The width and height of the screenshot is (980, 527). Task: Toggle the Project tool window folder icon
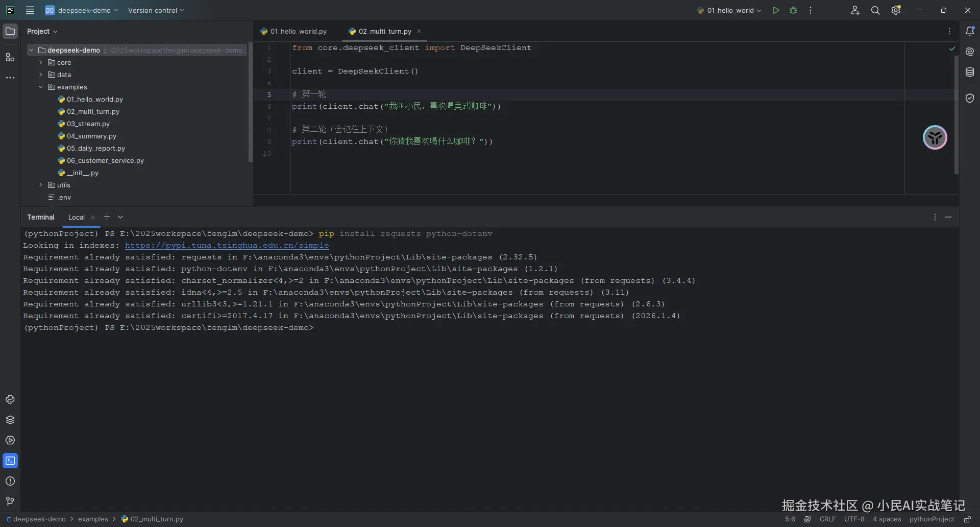(10, 31)
